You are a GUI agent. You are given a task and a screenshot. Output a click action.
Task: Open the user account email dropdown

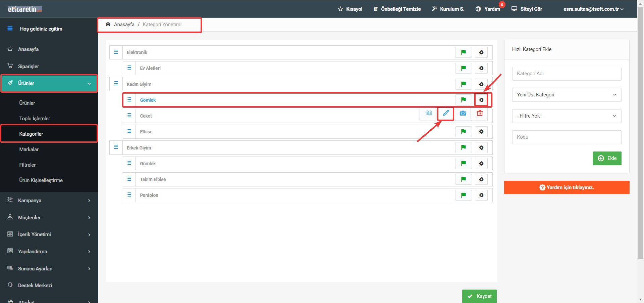(593, 9)
